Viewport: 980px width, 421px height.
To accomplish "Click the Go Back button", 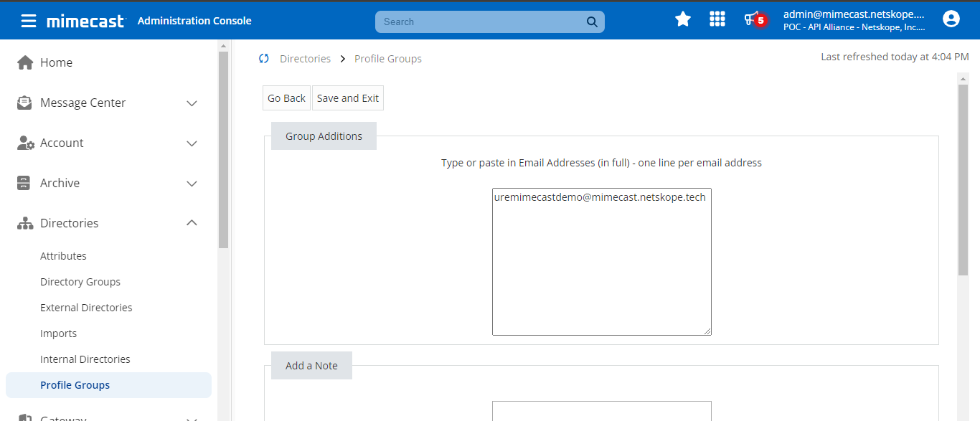I will coord(287,98).
